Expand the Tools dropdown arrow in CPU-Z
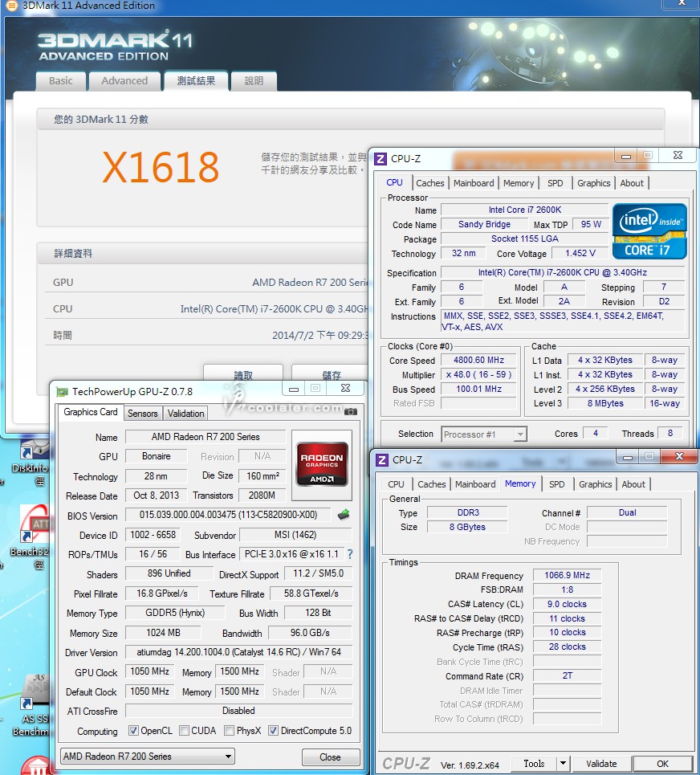The image size is (700, 775). (x=563, y=764)
